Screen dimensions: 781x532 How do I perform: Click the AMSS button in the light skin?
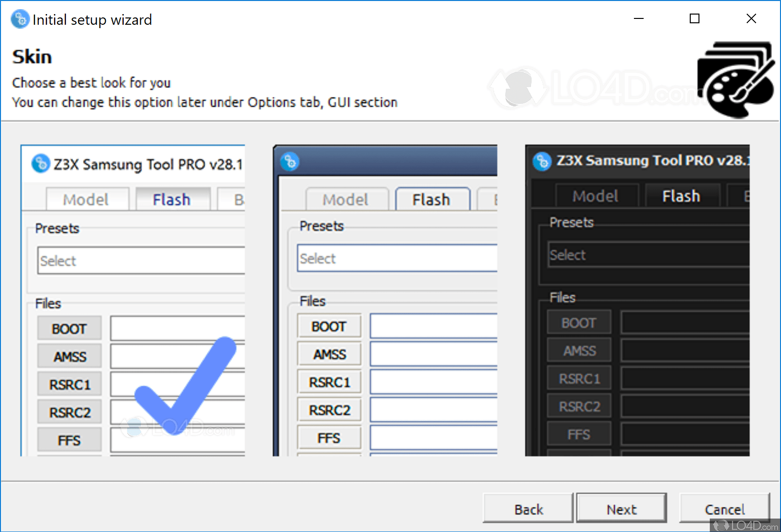point(69,356)
